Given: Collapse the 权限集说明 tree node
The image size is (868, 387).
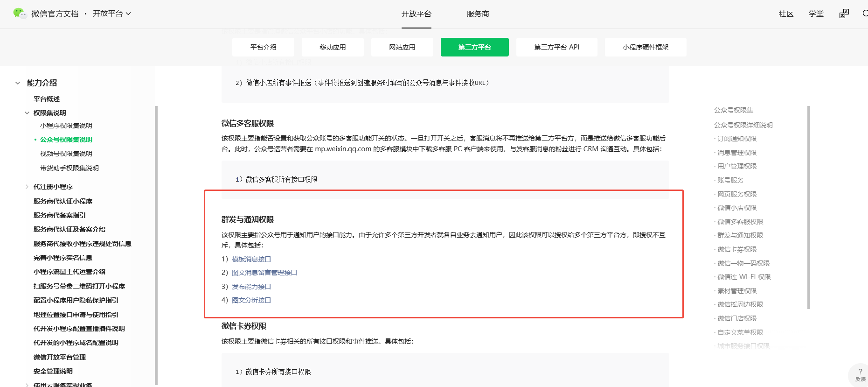Looking at the screenshot, I should [27, 113].
